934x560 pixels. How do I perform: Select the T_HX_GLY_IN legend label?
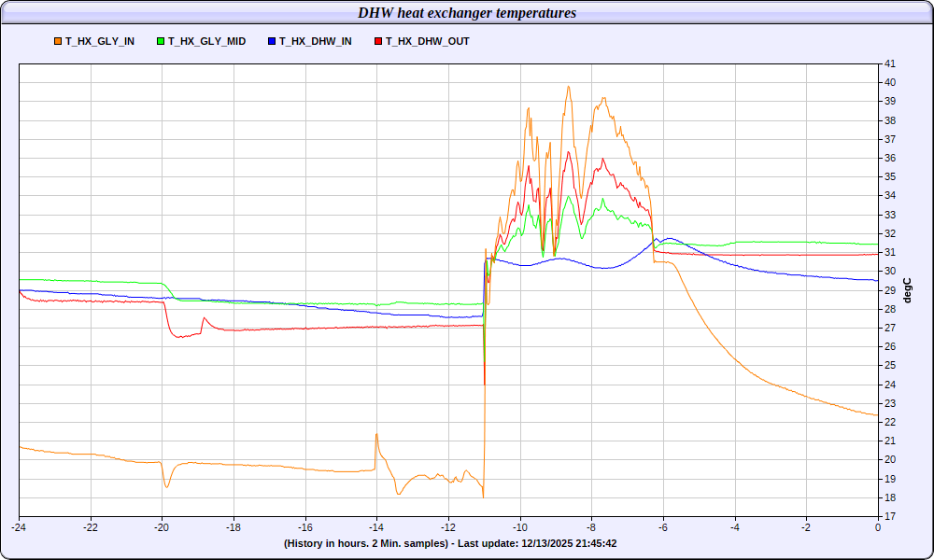click(100, 41)
